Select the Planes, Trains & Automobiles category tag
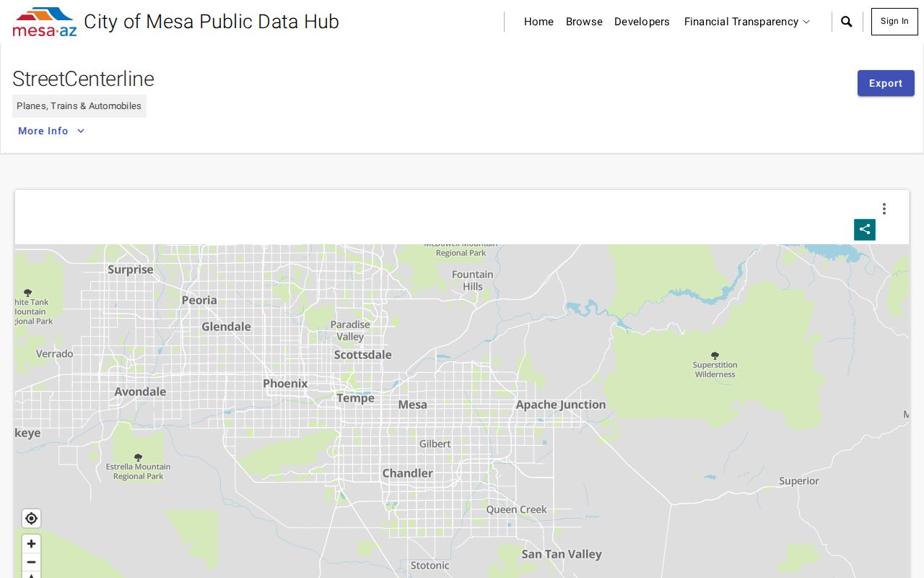The height and width of the screenshot is (578, 924). pyautogui.click(x=79, y=106)
